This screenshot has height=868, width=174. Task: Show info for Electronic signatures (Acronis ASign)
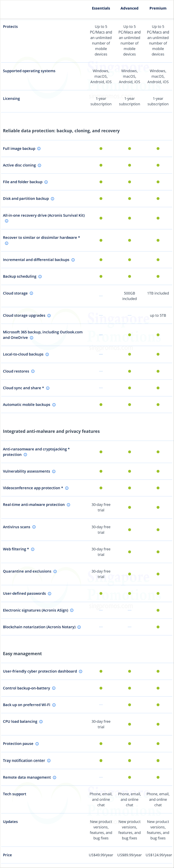[72, 610]
